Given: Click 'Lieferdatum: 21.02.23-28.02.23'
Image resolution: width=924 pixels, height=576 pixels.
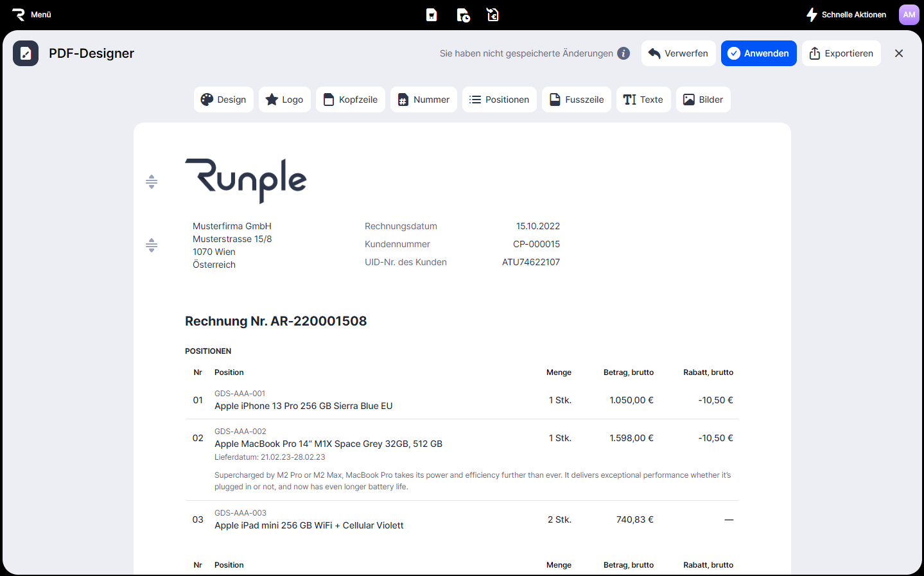Looking at the screenshot, I should 270,457.
